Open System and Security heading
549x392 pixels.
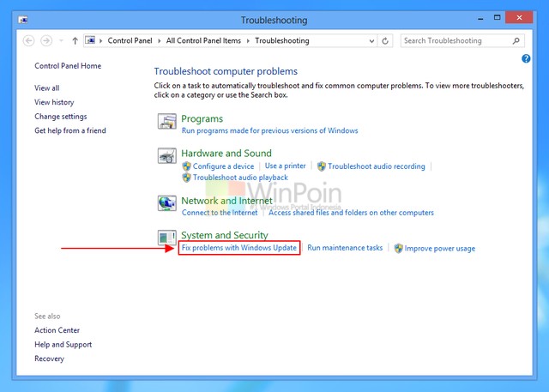click(225, 235)
